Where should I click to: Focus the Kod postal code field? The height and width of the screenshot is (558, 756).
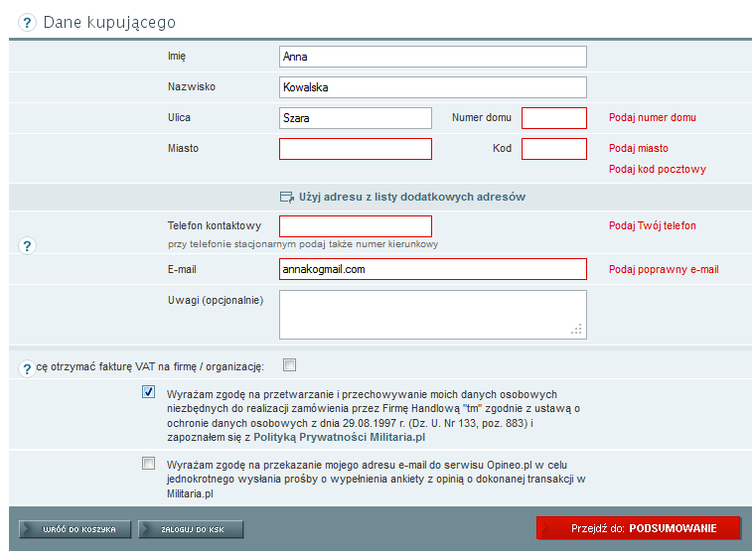553,149
